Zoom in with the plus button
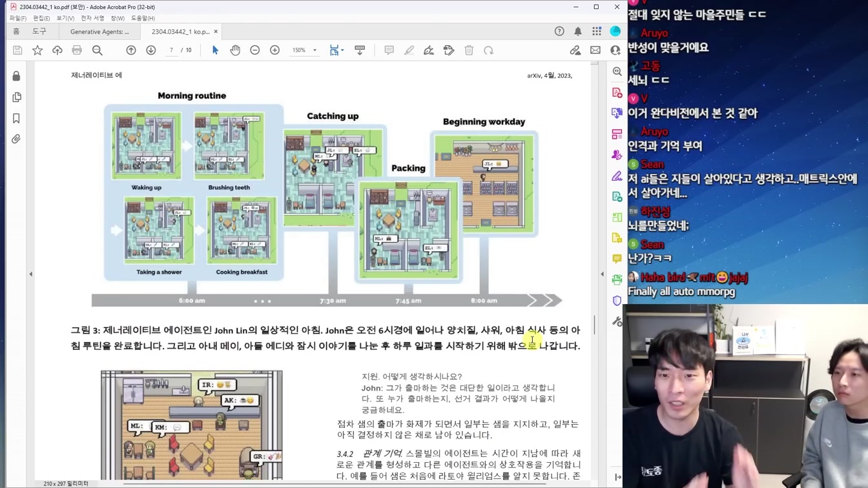Image resolution: width=868 pixels, height=488 pixels. [x=275, y=50]
